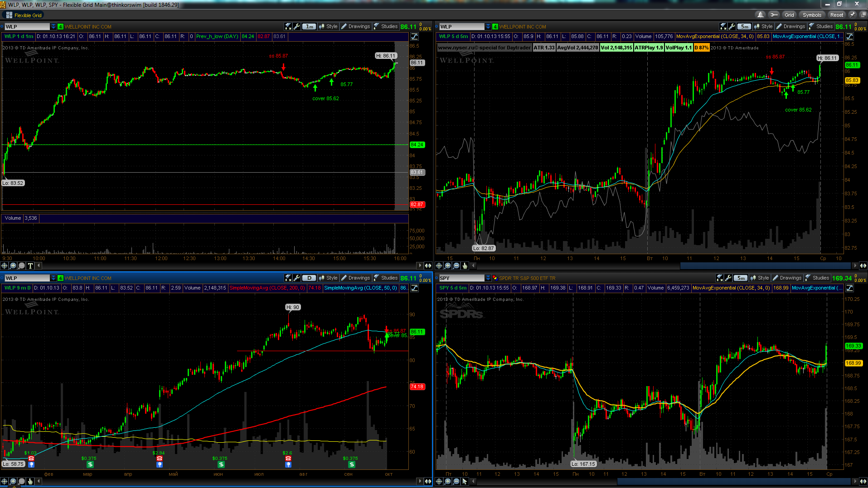Viewport: 868px width, 488px height.
Task: Zoom in on the SPY chart
Action: point(448,481)
